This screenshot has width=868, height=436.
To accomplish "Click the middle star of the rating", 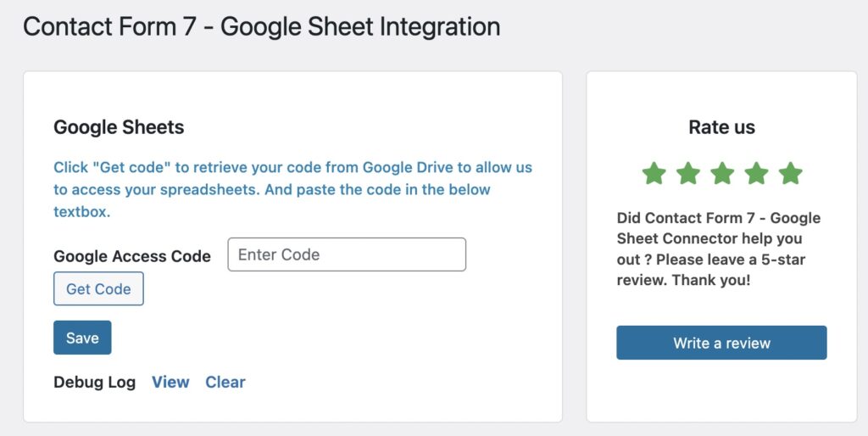I will [722, 174].
